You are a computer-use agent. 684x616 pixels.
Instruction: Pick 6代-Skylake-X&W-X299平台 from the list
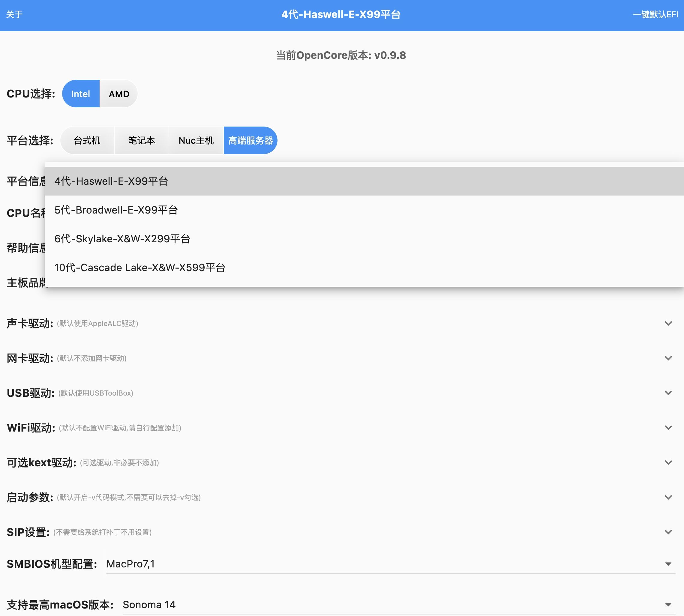[122, 239]
